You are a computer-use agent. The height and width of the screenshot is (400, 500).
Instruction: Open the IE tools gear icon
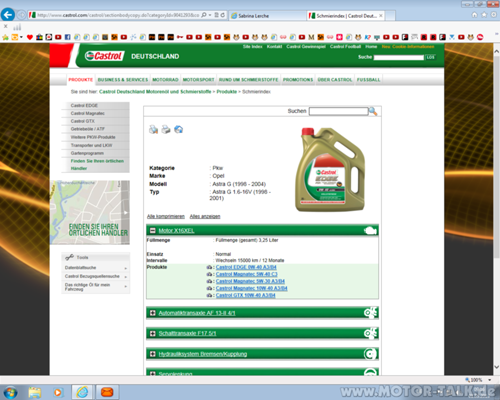(493, 15)
